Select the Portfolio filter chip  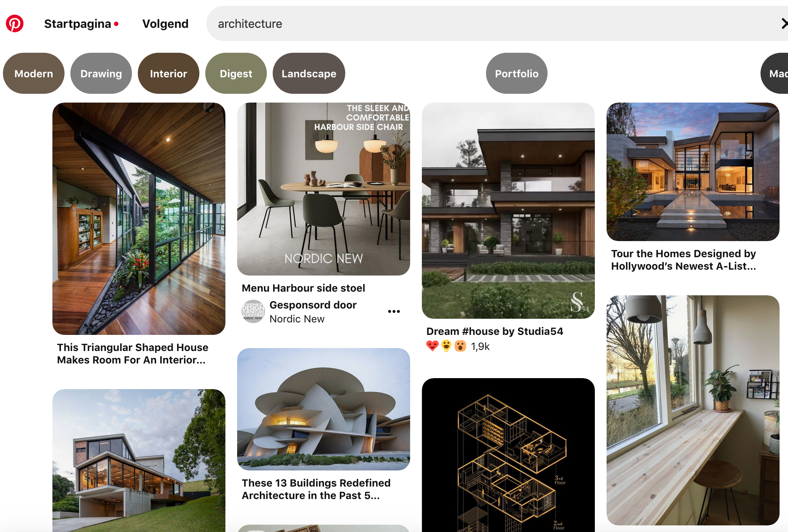517,73
